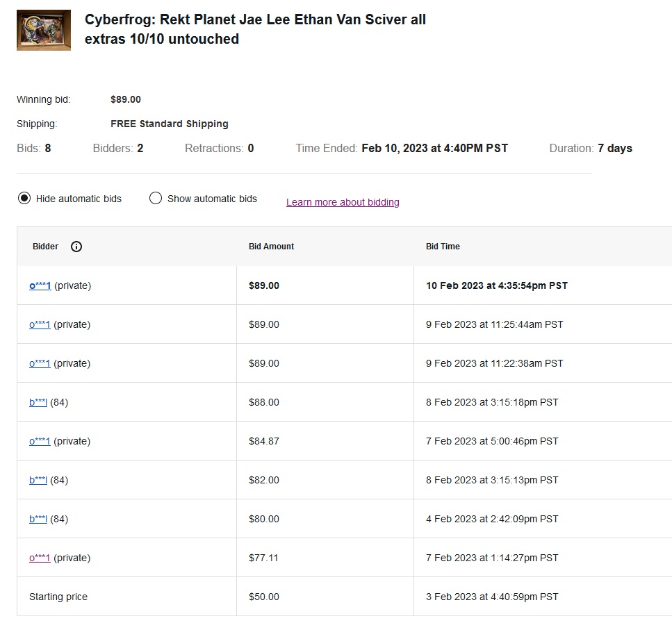Open bidder b***l on $82.00 bid
The width and height of the screenshot is (672, 623).
(38, 480)
